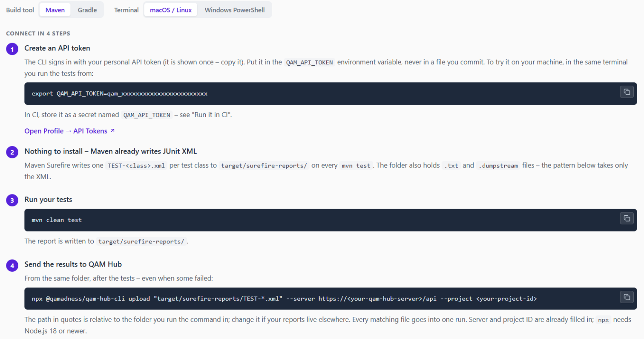Click the 'mvn test' inline code in step 2
The image size is (644, 339).
tap(356, 166)
